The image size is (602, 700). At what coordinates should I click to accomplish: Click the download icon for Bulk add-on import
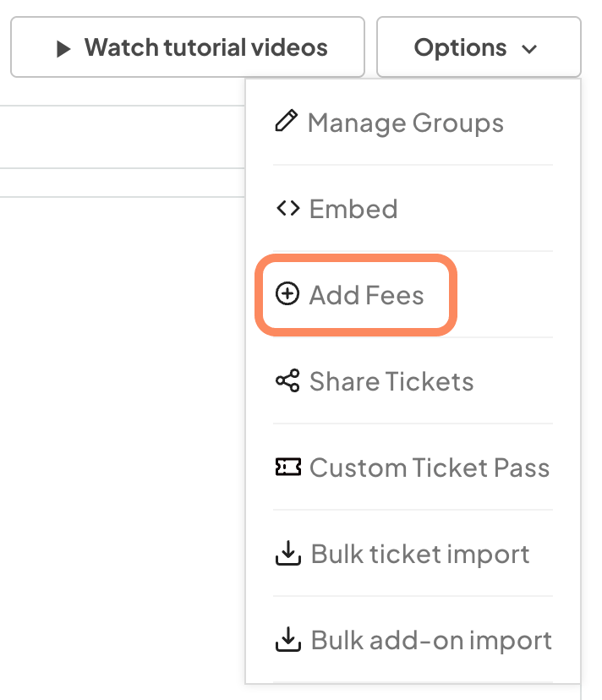point(287,640)
